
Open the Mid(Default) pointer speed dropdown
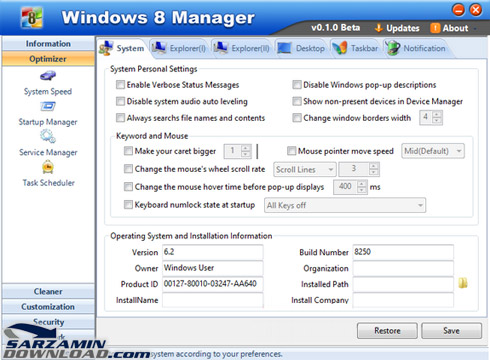[433, 151]
